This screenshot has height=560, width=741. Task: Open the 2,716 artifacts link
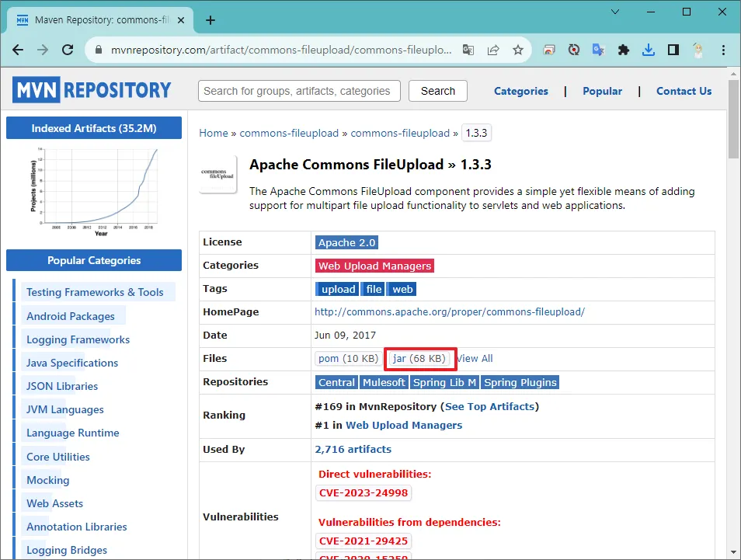(353, 450)
